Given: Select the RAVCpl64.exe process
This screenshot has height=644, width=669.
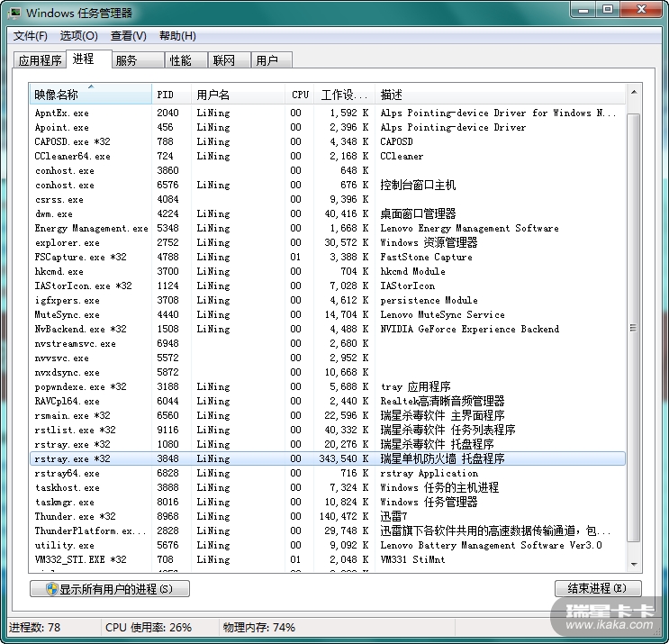Looking at the screenshot, I should pos(328,401).
